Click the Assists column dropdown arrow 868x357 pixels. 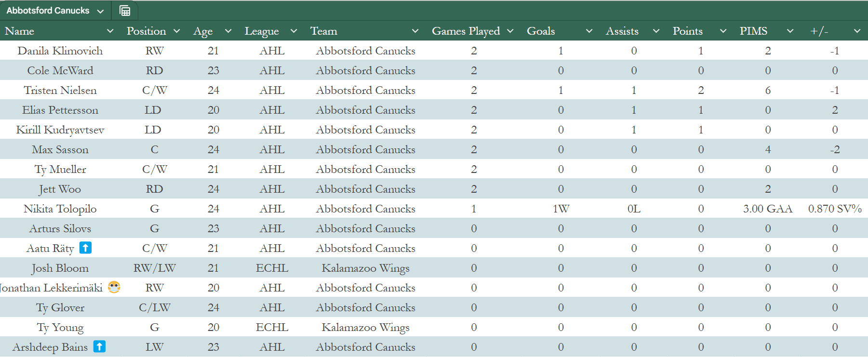(656, 31)
